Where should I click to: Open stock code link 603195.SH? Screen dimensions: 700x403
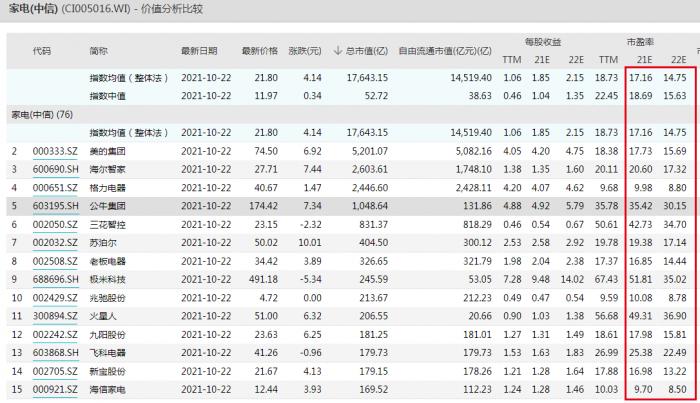[55, 206]
